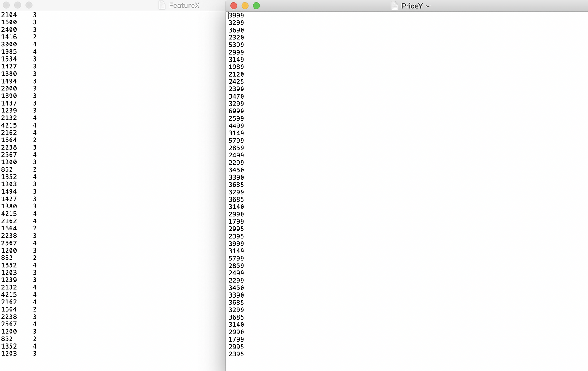Place the cursor at value 3999 in PriceY
This screenshot has height=371, width=588.
[x=236, y=15]
